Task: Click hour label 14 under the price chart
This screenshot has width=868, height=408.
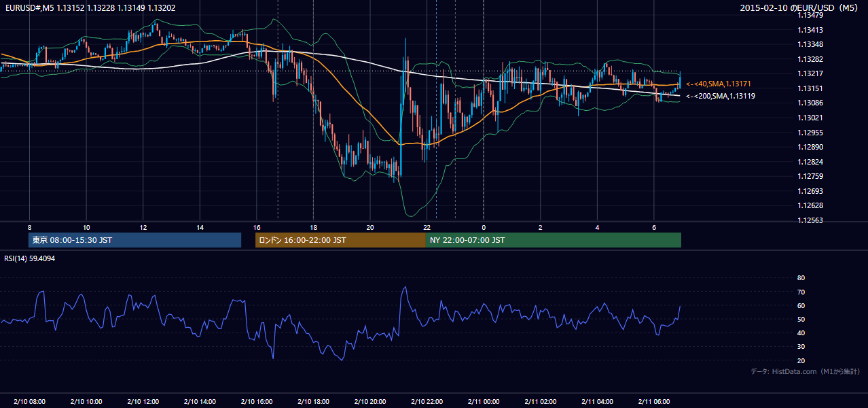Action: tap(200, 227)
